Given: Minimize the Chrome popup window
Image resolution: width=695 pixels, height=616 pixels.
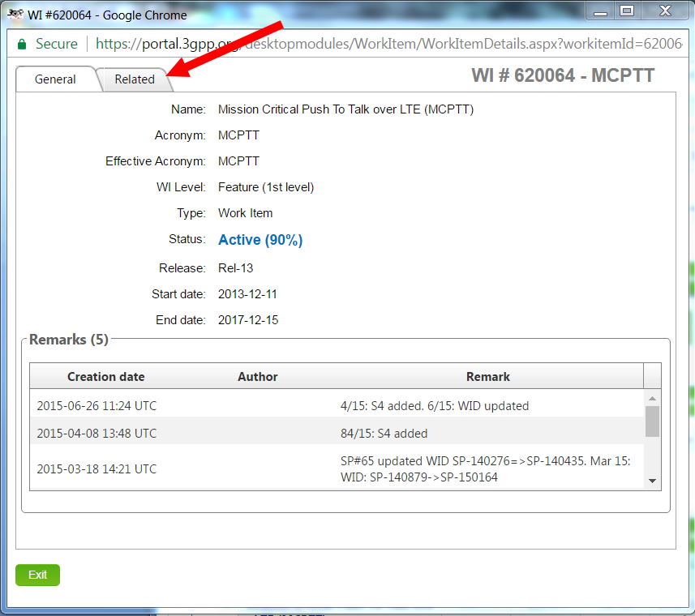Looking at the screenshot, I should [x=600, y=11].
